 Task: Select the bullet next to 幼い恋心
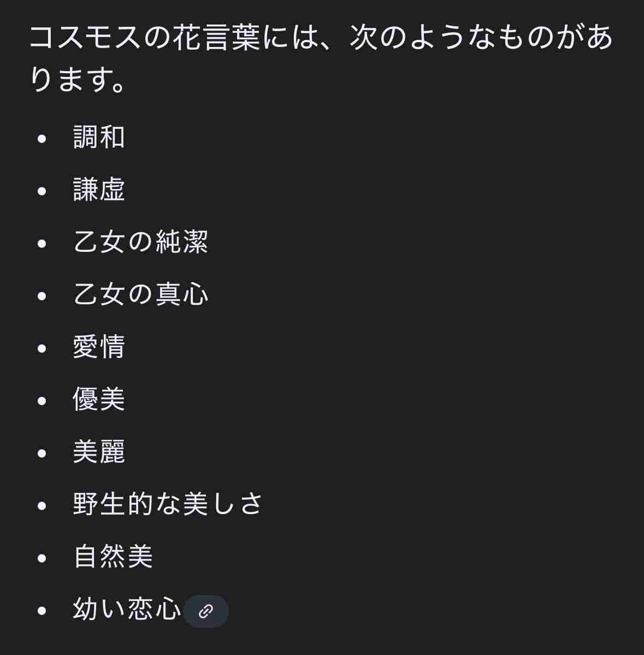[42, 610]
